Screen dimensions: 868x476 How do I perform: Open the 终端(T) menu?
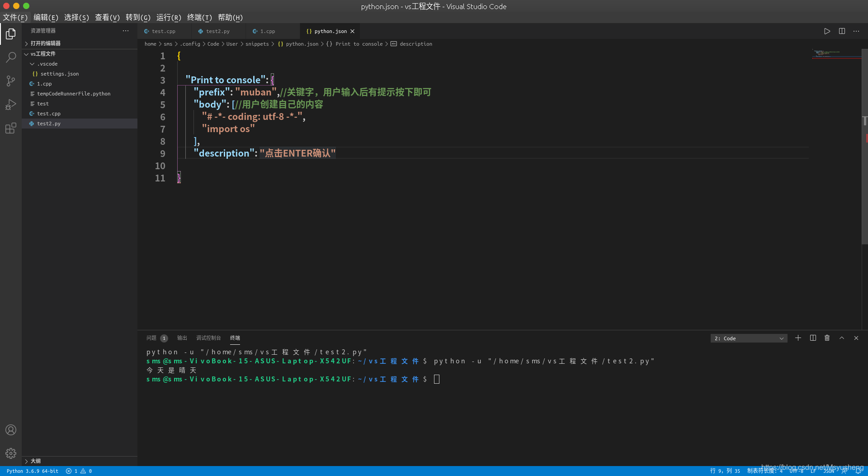click(x=199, y=17)
